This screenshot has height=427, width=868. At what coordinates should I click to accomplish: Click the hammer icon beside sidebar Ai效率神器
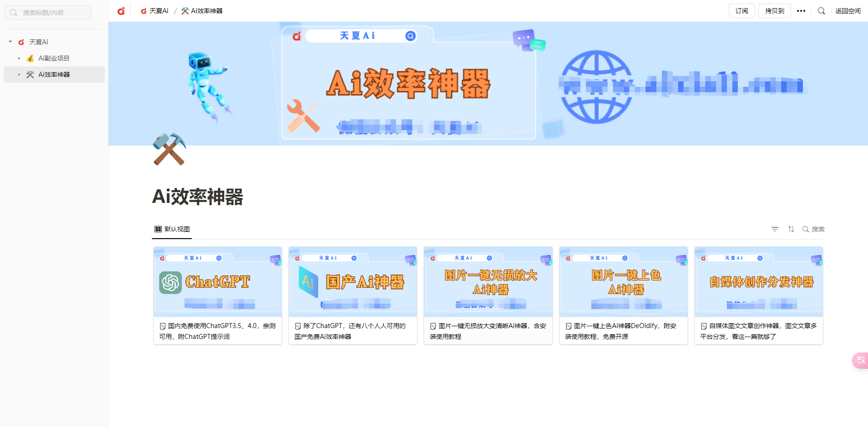click(x=30, y=75)
